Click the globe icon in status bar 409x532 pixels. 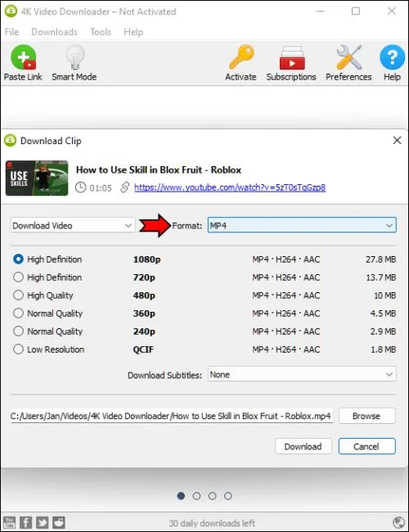tap(398, 522)
